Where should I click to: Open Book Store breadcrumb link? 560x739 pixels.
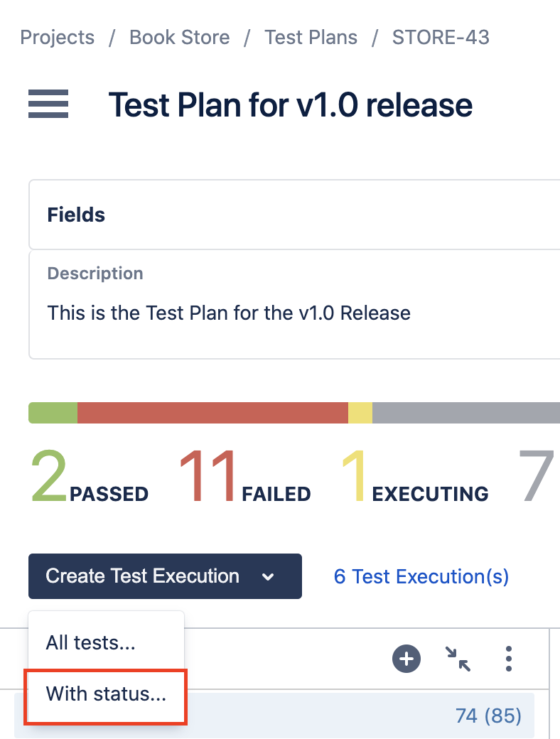click(x=180, y=37)
